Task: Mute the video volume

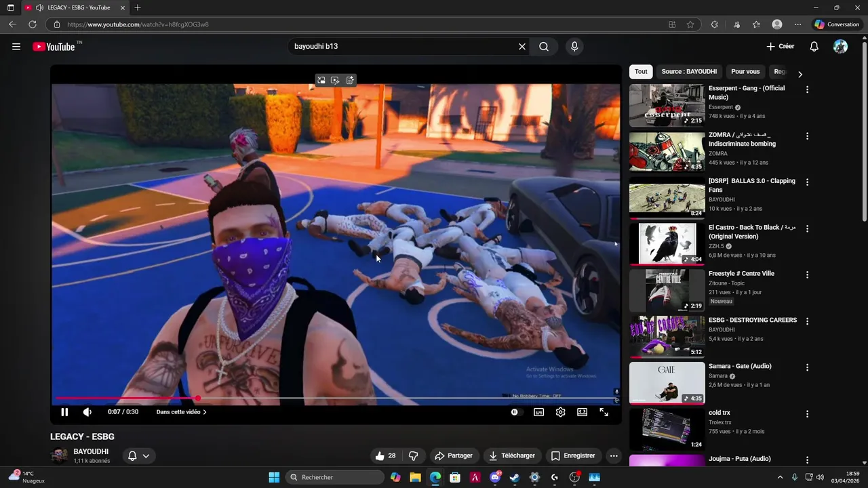Action: (87, 412)
